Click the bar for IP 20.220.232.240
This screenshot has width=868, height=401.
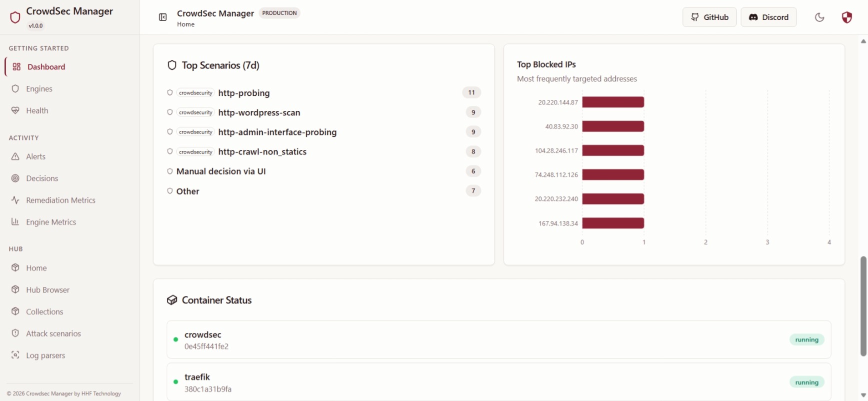point(613,199)
